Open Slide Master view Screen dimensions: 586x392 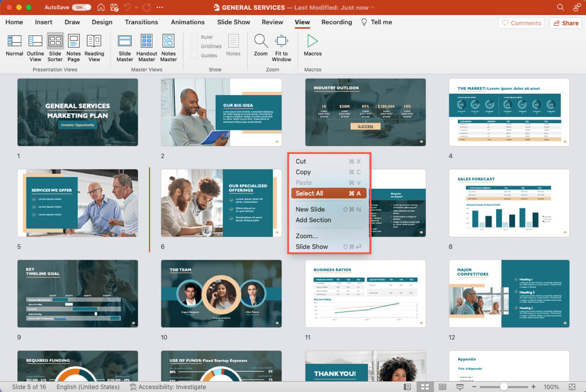[124, 48]
